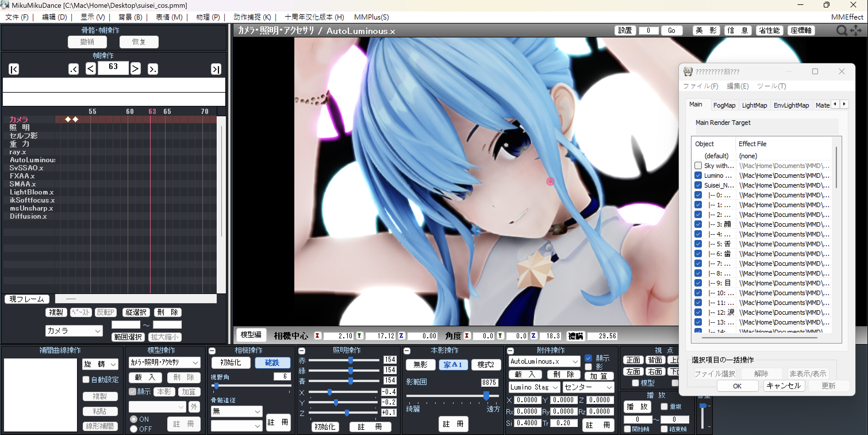This screenshot has height=435, width=868.
Task: Jump to the first frame button
Action: coord(14,69)
